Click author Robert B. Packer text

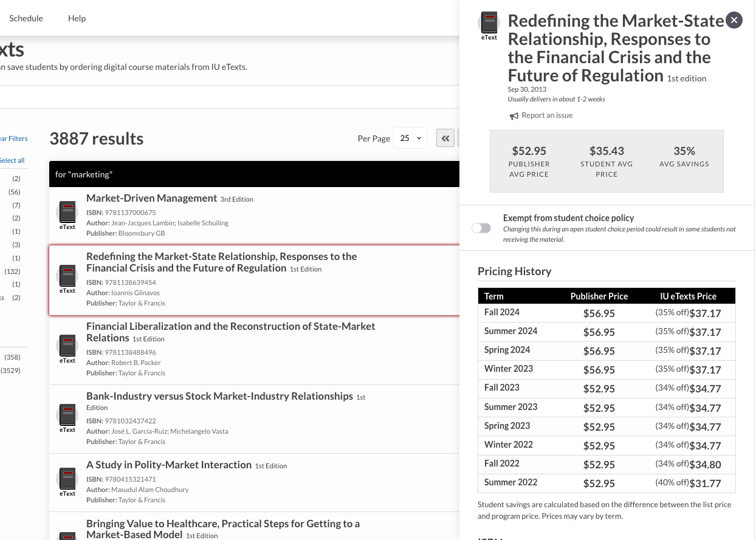(136, 363)
